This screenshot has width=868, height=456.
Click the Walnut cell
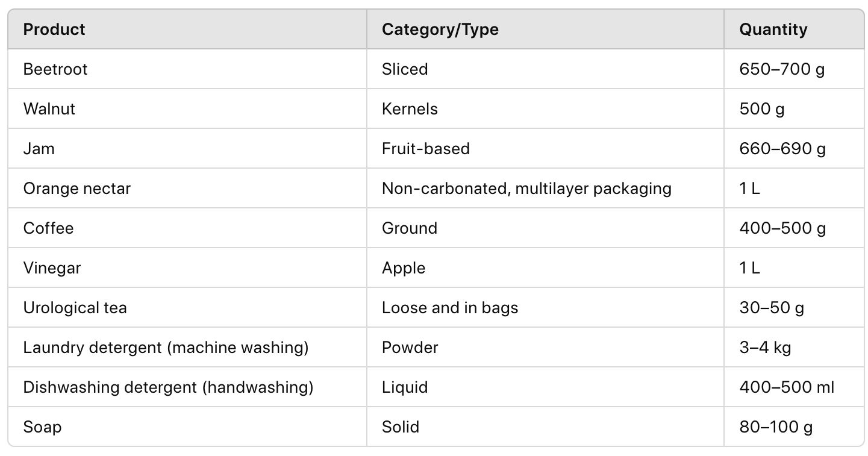click(49, 108)
